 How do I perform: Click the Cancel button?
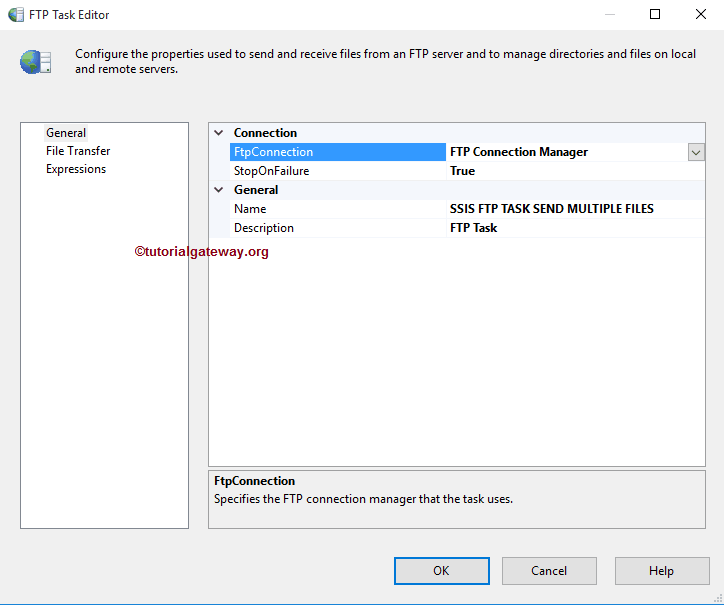tap(549, 571)
